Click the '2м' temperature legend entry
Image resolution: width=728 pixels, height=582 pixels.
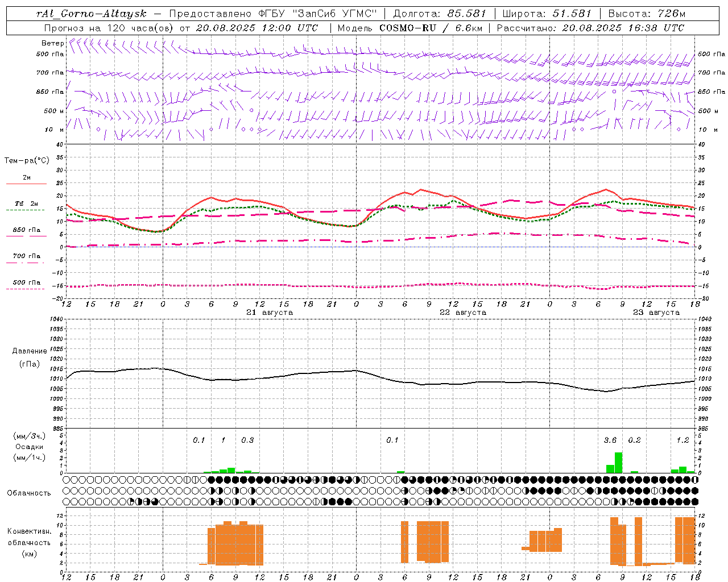coord(27,178)
